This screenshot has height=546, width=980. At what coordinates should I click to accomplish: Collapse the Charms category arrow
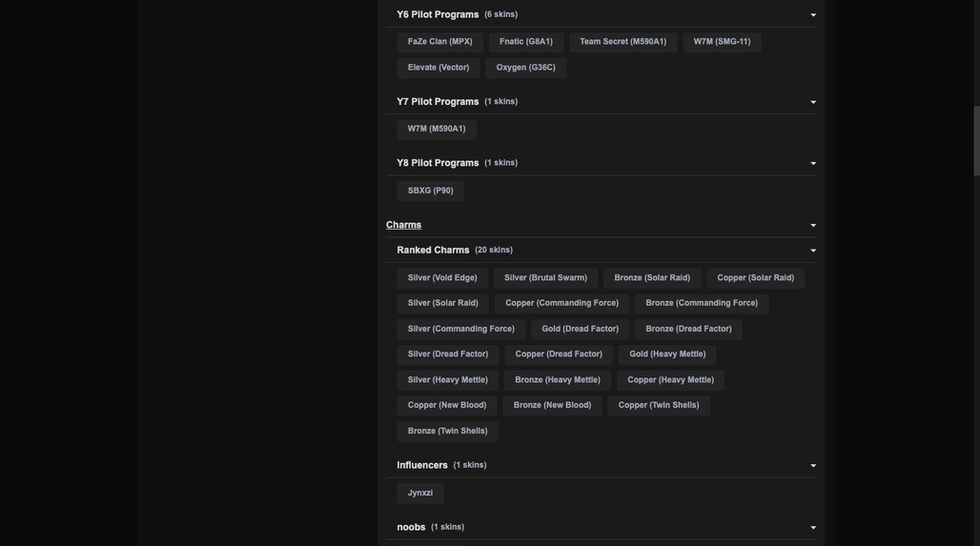(x=813, y=226)
